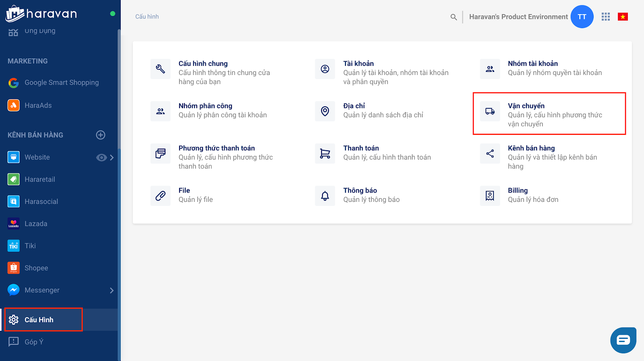Click the search magnifier icon
This screenshot has height=361, width=644.
pyautogui.click(x=454, y=17)
